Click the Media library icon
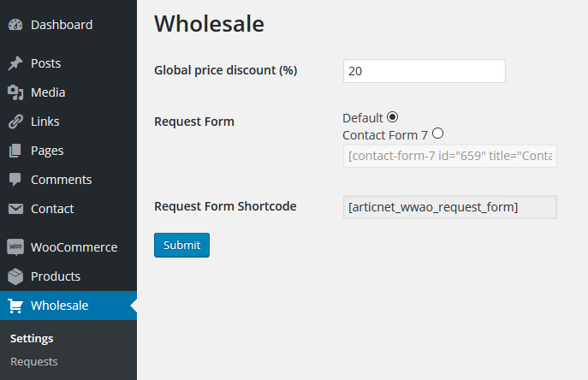 [x=15, y=92]
